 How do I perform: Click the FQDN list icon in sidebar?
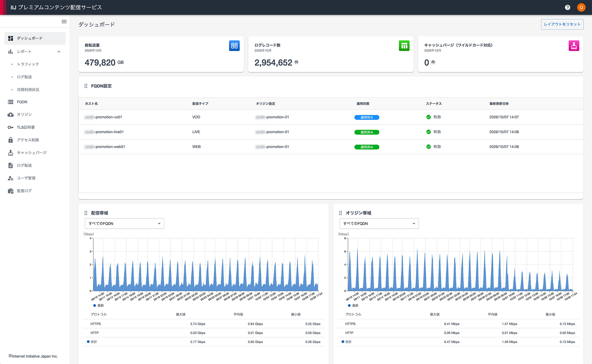click(x=11, y=102)
